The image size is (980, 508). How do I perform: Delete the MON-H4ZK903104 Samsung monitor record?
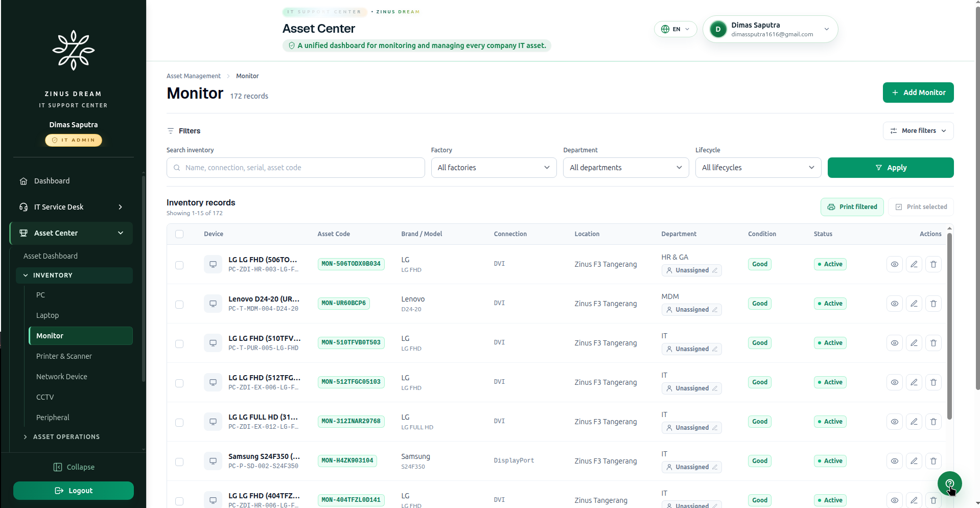coord(933,461)
